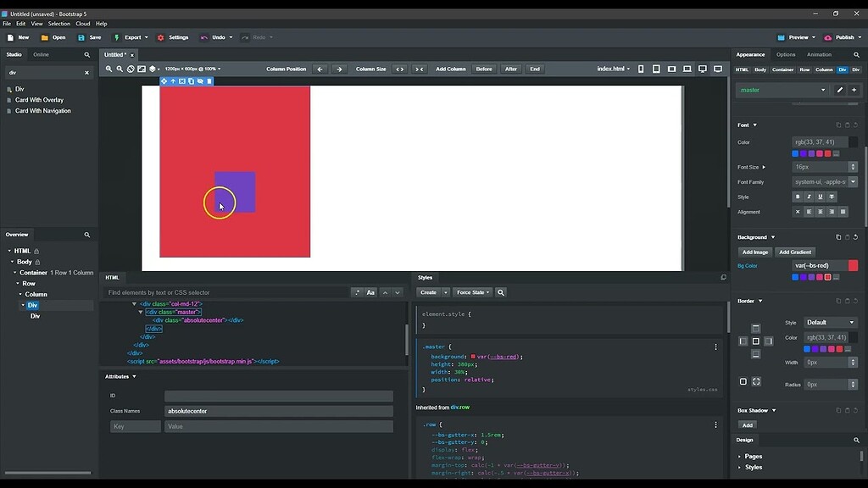868x488 pixels.
Task: Open the border Style Default dropdown
Action: point(830,323)
